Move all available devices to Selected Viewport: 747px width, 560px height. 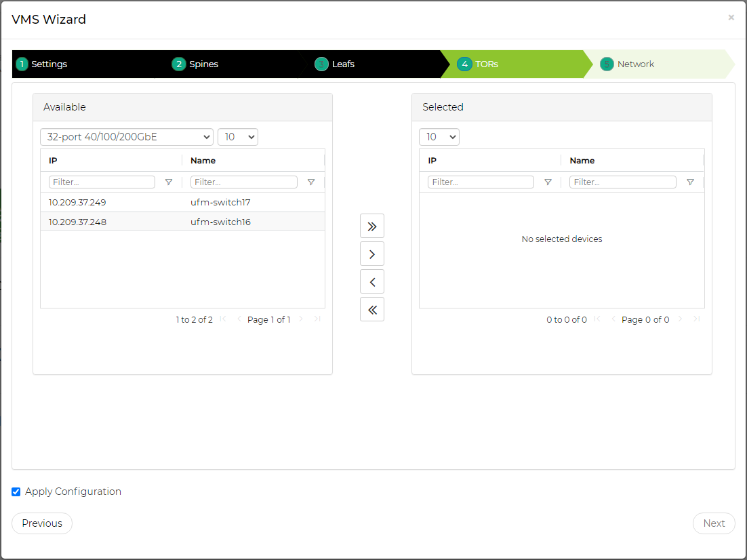(x=371, y=226)
